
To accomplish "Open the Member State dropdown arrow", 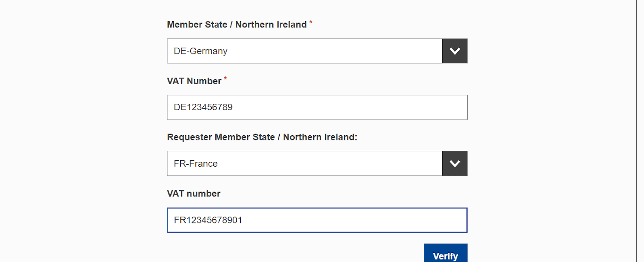I will tap(455, 51).
